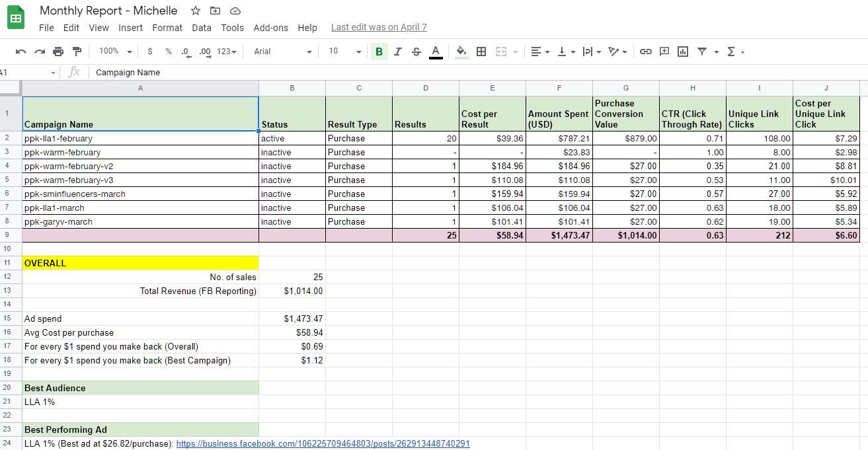Click 'Last edit was on April 7' link
Screen dimensions: 868x450
click(x=379, y=27)
